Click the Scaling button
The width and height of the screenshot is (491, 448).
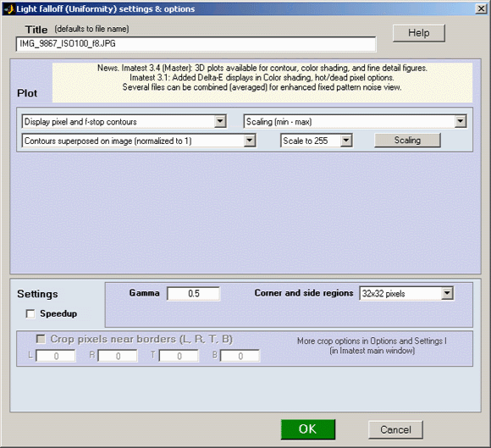[x=407, y=141]
